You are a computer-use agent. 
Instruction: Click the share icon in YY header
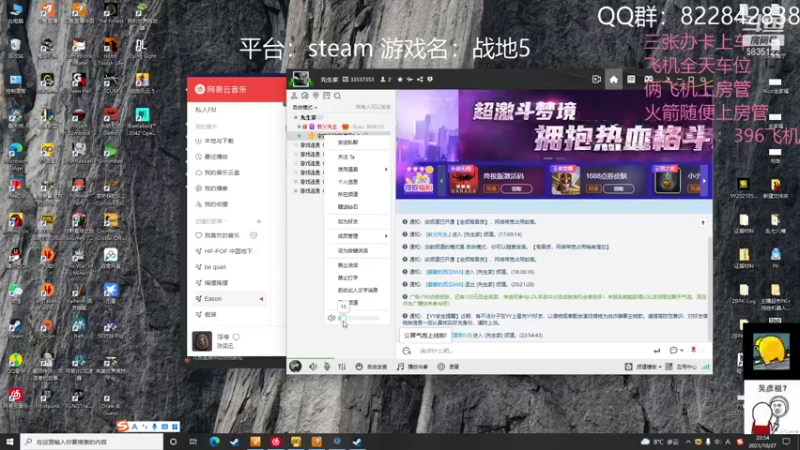(420, 80)
